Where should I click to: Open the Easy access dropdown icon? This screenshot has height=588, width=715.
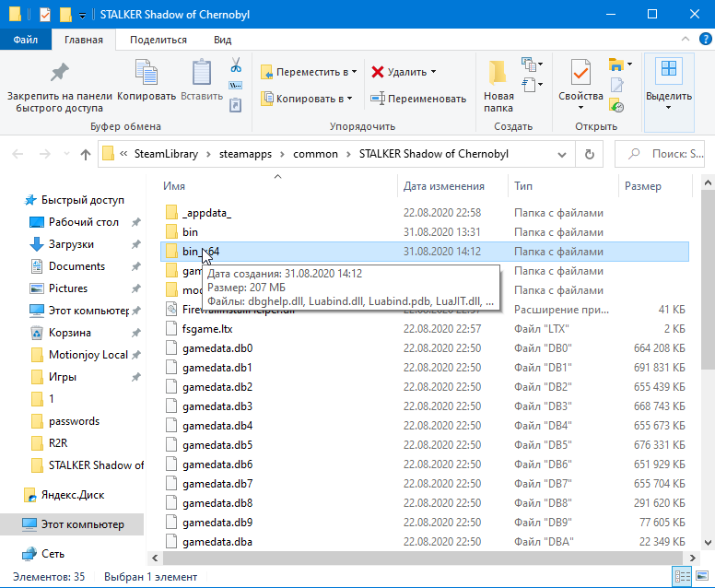[x=532, y=85]
